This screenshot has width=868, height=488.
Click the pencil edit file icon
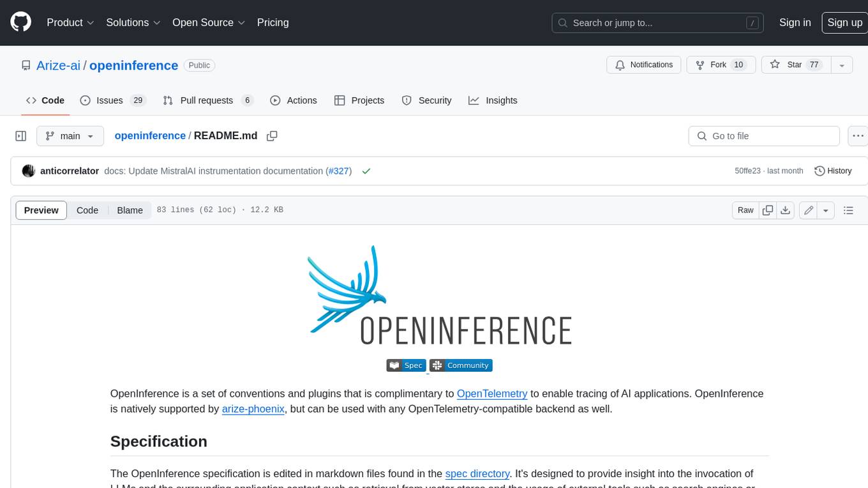[x=809, y=210]
